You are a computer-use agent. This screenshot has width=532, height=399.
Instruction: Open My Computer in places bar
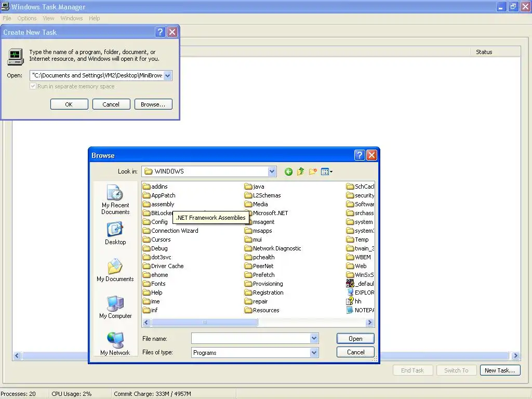click(x=115, y=307)
